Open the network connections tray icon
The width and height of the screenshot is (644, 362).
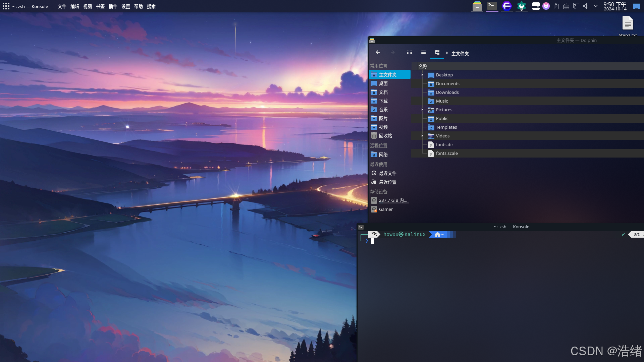[576, 6]
